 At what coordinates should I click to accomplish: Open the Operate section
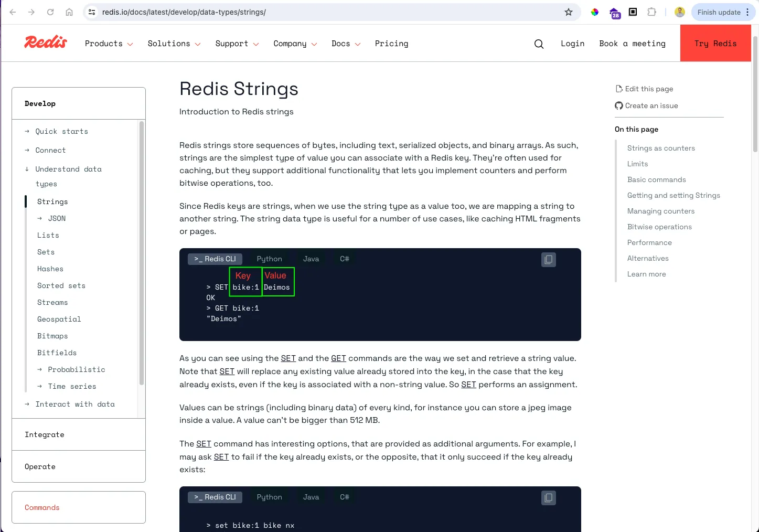79,467
